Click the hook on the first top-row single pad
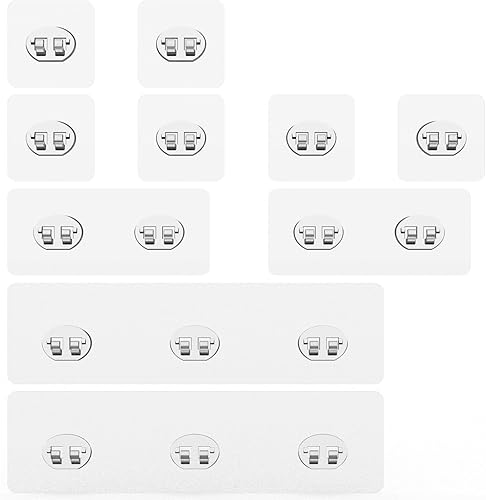 click(x=51, y=44)
